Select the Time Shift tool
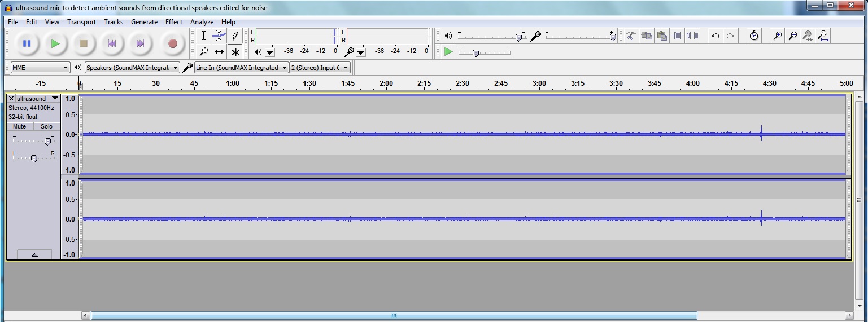This screenshot has height=322, width=868. (x=219, y=52)
